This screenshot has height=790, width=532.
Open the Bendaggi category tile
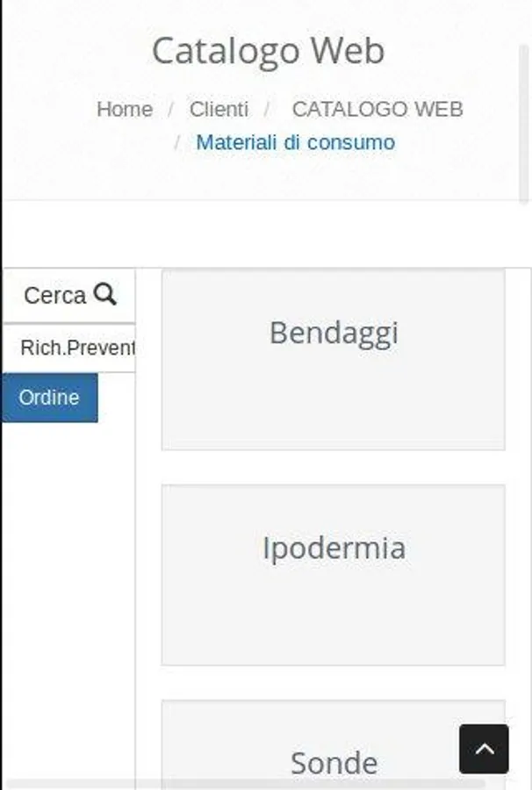pyautogui.click(x=333, y=386)
